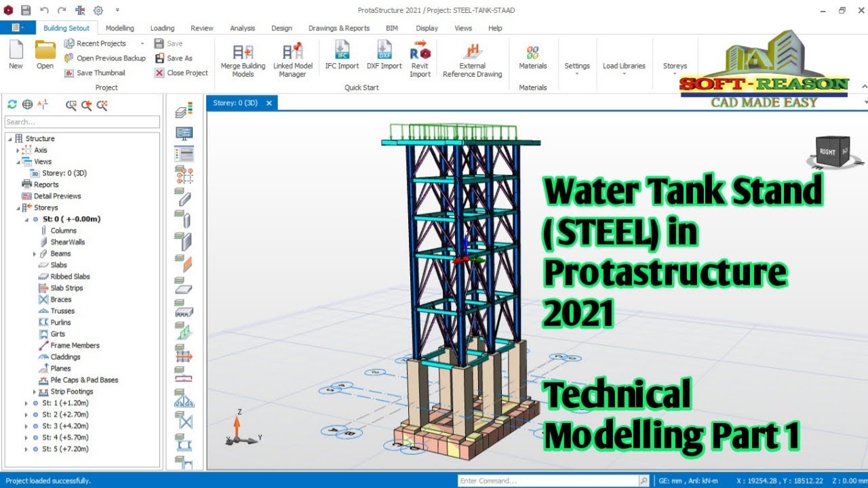Click the refresh icon above the structure tree
This screenshot has height=488, width=868.
(12, 104)
